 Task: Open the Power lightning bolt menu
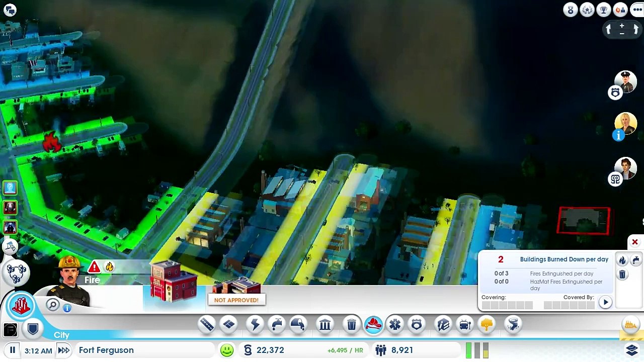255,324
